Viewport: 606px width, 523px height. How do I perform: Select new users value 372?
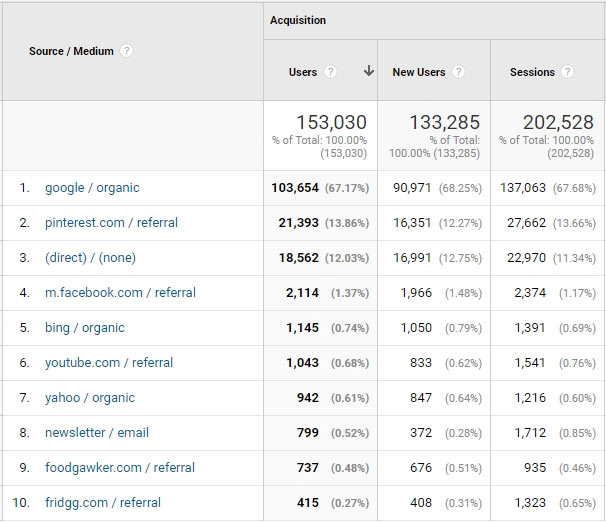click(x=421, y=433)
